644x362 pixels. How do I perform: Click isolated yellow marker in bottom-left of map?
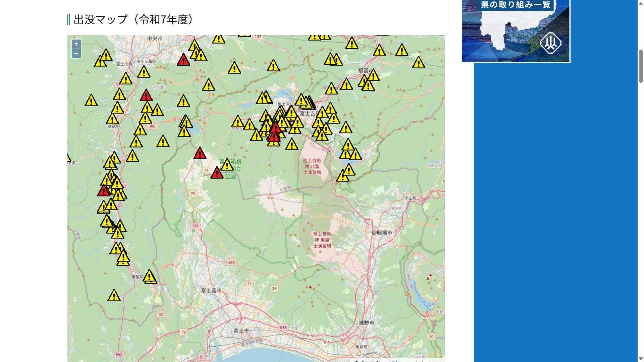coord(114,296)
